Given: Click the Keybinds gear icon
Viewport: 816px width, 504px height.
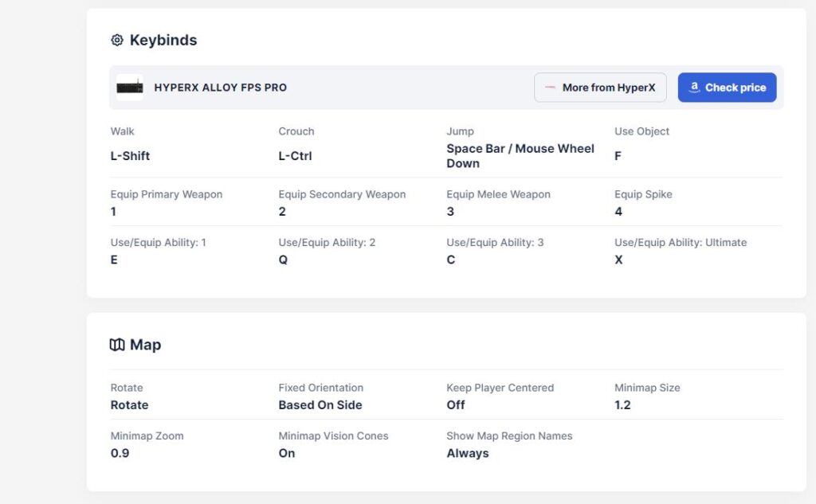Looking at the screenshot, I should click(117, 40).
